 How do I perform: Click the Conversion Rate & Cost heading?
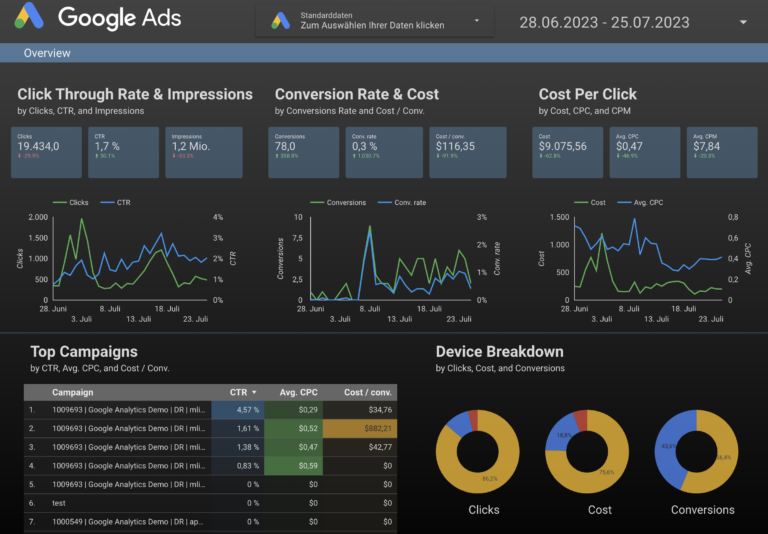tap(357, 94)
